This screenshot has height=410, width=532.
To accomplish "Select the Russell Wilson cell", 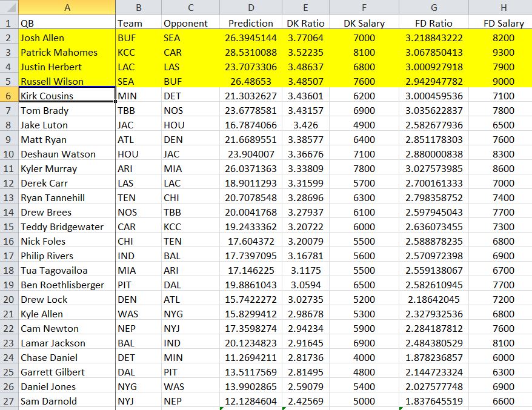I will (67, 81).
